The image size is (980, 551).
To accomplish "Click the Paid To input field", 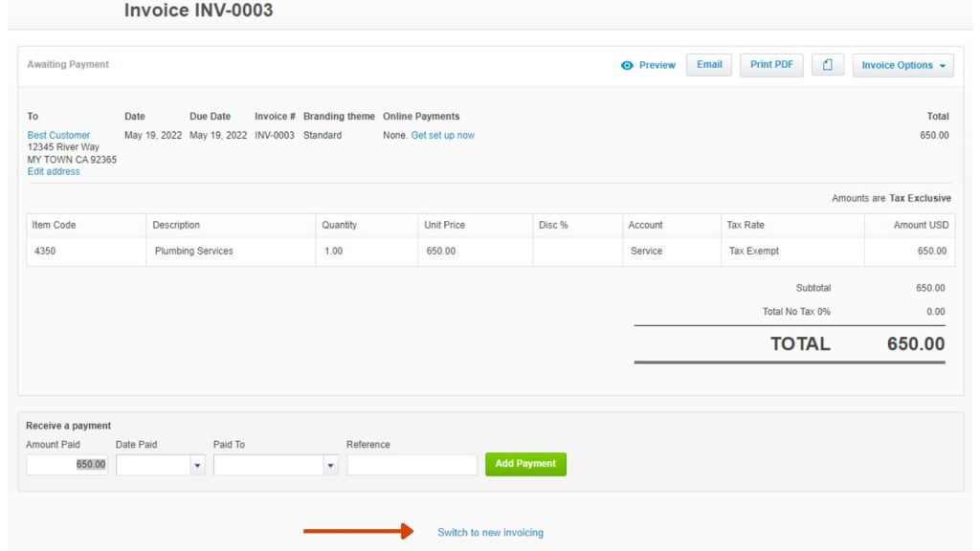I will point(269,465).
